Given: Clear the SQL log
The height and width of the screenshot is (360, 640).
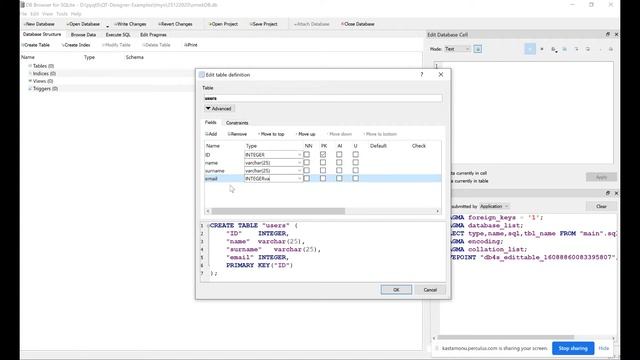Looking at the screenshot, I should point(601,207).
